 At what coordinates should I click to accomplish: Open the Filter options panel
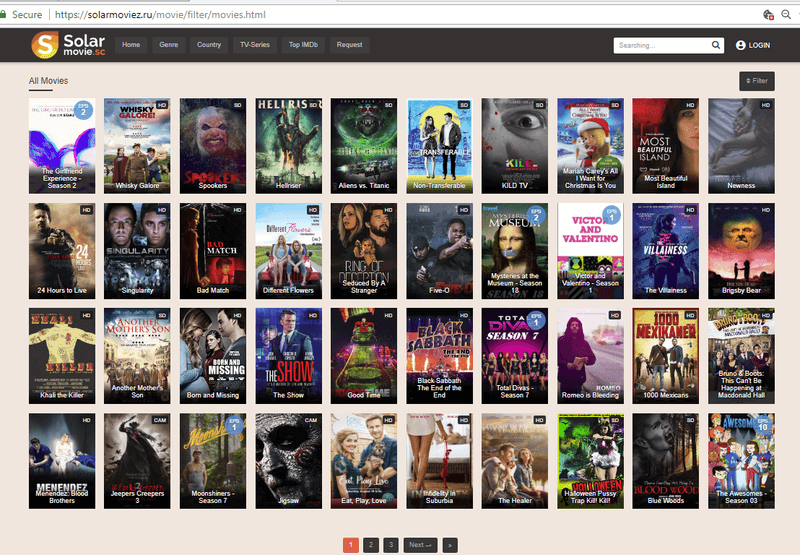[x=756, y=81]
